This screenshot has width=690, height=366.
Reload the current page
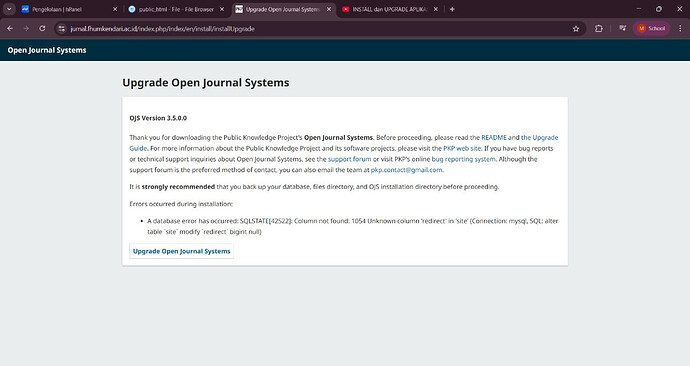pyautogui.click(x=42, y=29)
